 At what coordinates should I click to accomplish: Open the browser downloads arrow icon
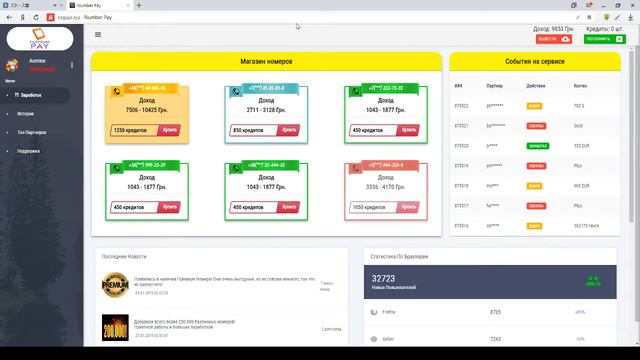[x=631, y=17]
